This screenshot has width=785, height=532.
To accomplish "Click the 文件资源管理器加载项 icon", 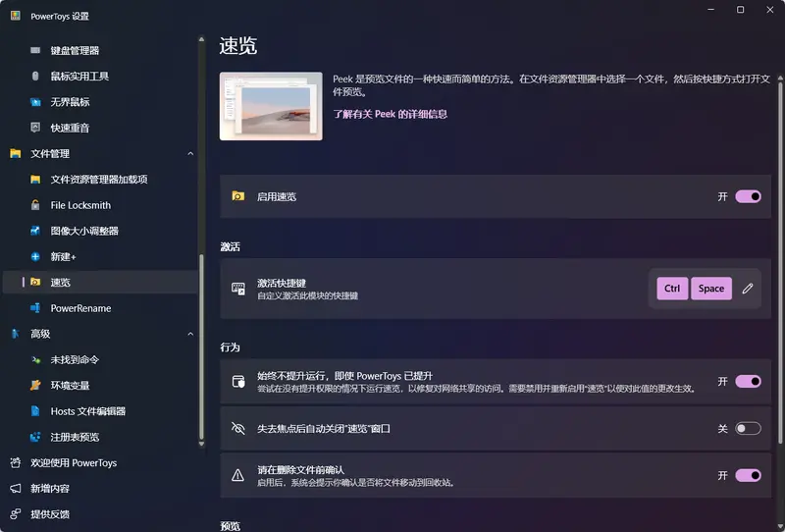I will pyautogui.click(x=35, y=180).
